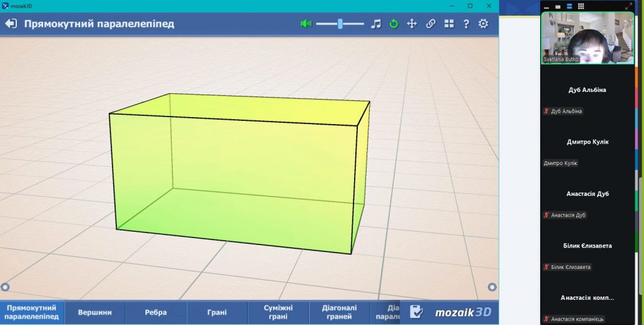Click the yellow-green cuboid in the 3D view
The image size is (644, 325).
(x=239, y=176)
